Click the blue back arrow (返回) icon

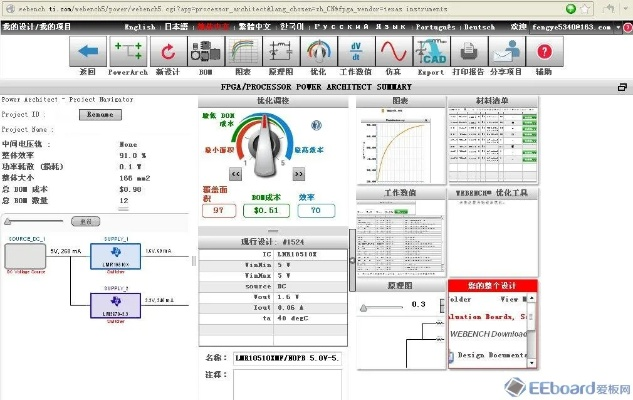(x=88, y=50)
